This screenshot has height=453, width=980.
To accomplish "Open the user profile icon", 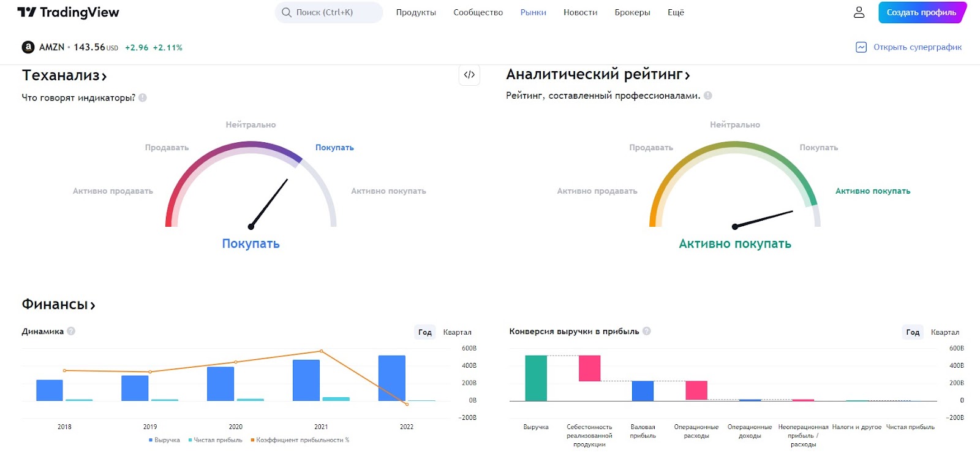I will tap(859, 12).
